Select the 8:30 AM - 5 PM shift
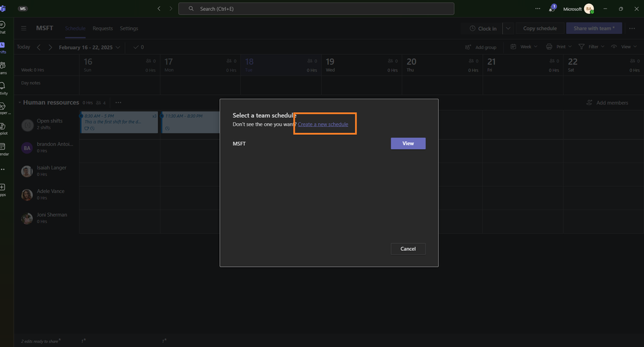This screenshot has width=644, height=347. (x=119, y=122)
